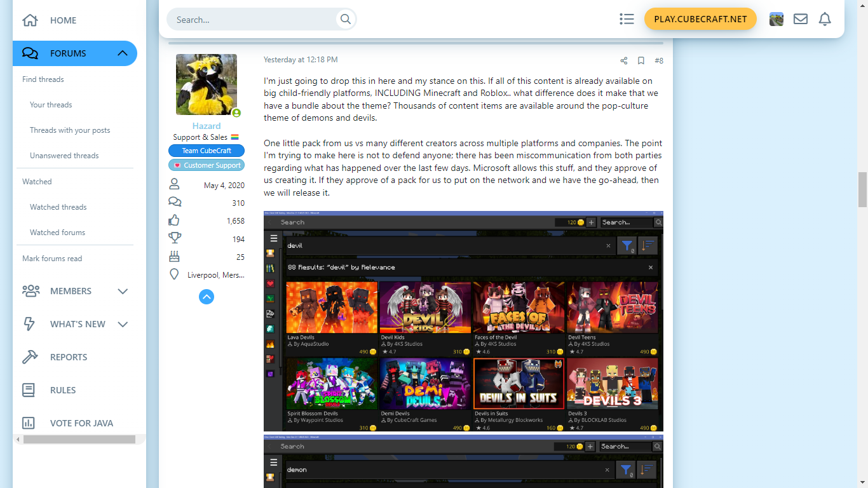
Task: Click Mark forums read
Action: 52,259
